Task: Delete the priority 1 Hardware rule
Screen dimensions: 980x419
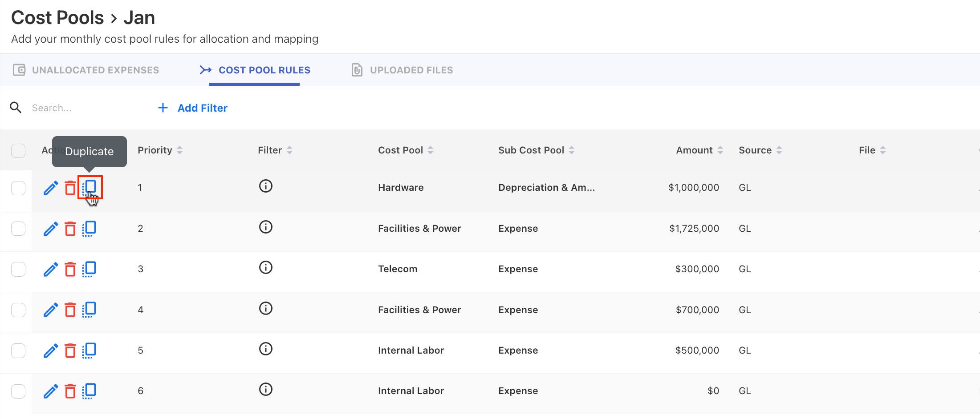Action: click(70, 188)
